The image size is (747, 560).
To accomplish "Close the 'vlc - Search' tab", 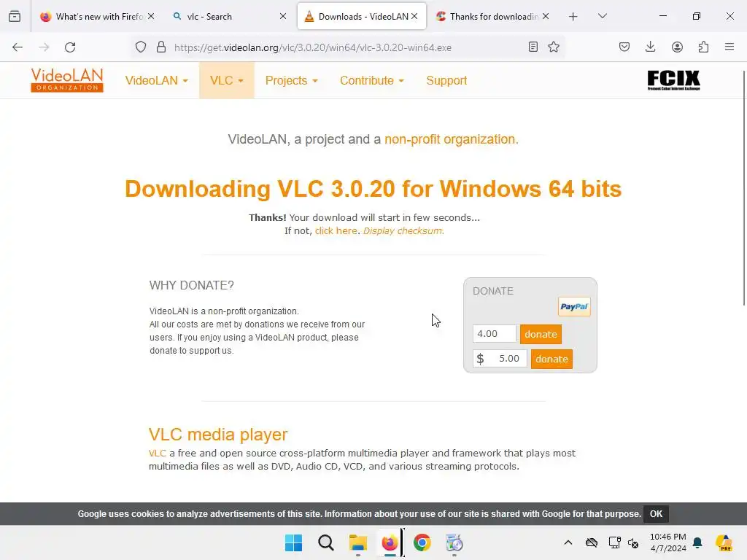I will point(283,16).
